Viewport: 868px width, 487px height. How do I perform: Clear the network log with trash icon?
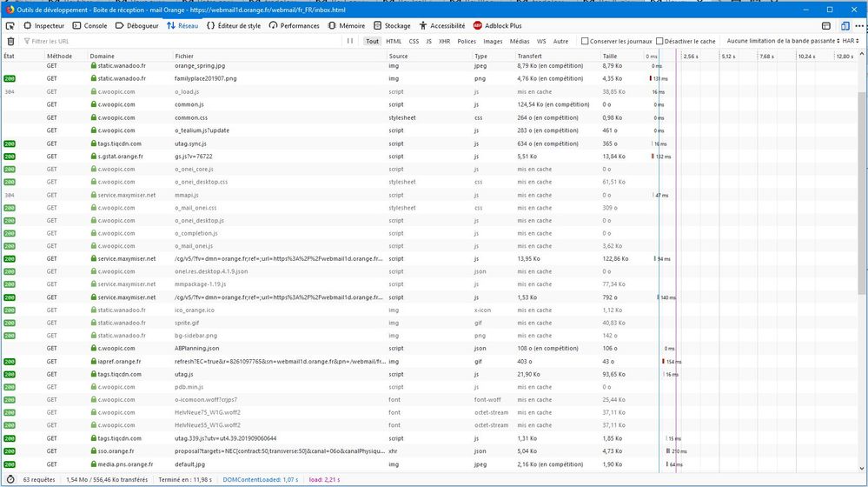click(10, 41)
